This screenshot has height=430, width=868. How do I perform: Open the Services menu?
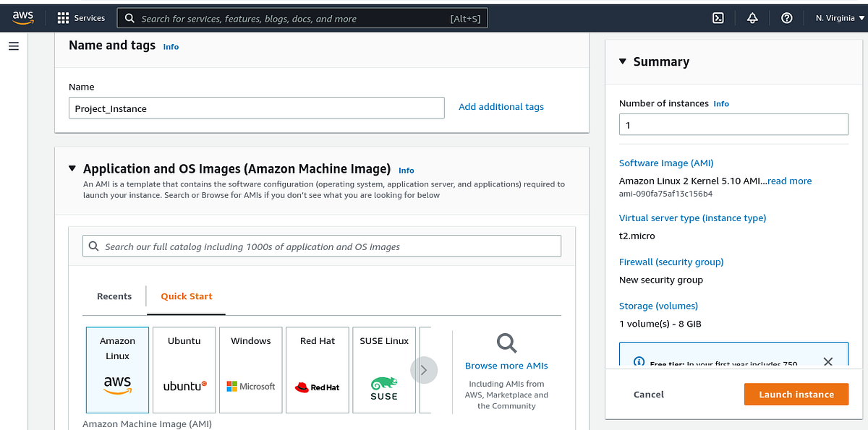pos(81,17)
